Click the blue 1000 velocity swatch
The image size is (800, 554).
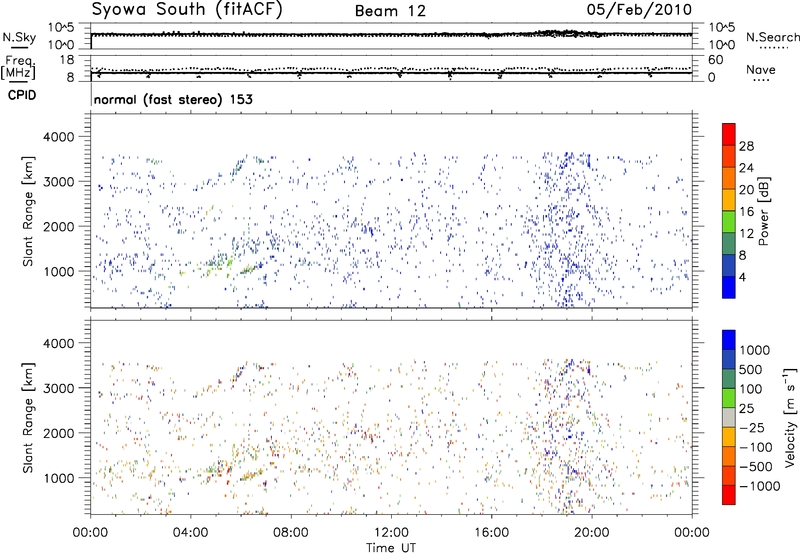[729, 340]
